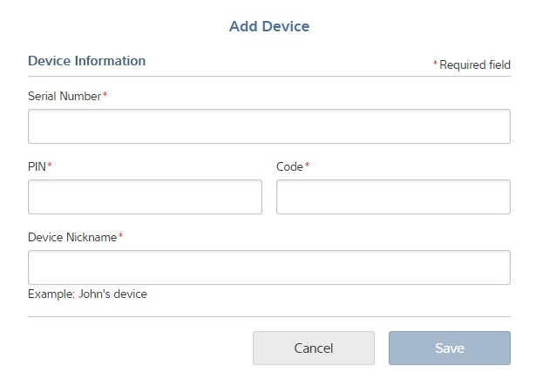Click the asterisk before Required field
Image resolution: width=536 pixels, height=392 pixels.
click(x=435, y=65)
